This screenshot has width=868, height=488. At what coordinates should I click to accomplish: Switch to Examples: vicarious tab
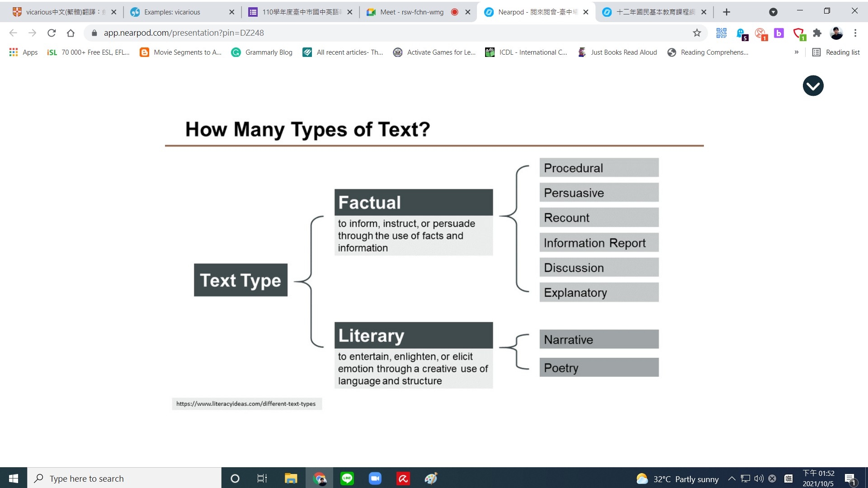[x=172, y=12]
